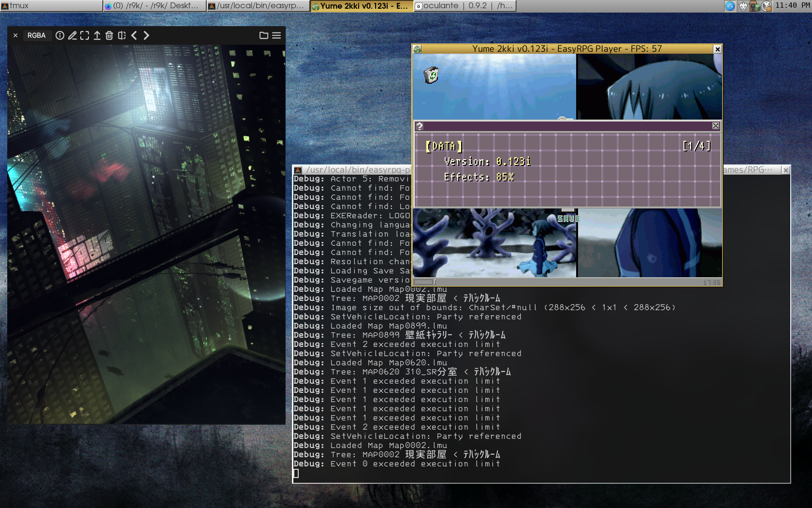Switch to the /r9k/ browser taskbar window
Viewport: 812px width, 508px height.
(x=155, y=6)
